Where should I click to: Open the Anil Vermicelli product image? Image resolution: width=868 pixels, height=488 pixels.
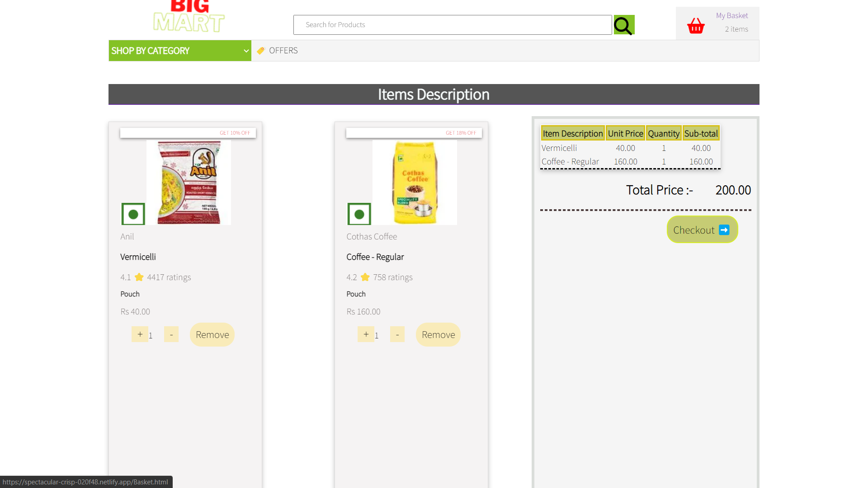[x=189, y=182]
